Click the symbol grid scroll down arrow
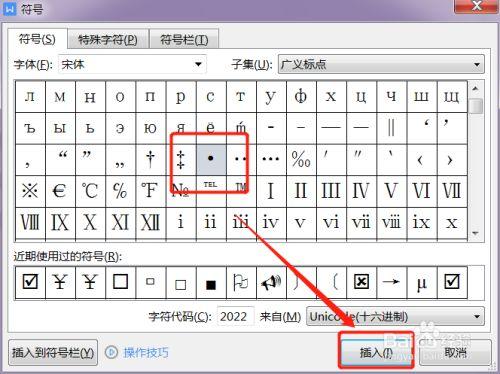This screenshot has width=500, height=374. click(476, 233)
